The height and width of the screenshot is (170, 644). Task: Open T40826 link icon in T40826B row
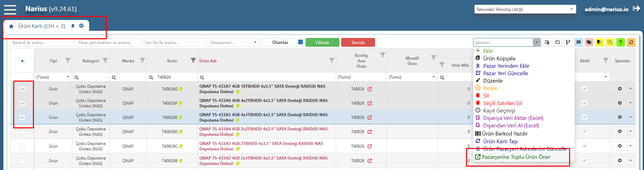coord(370,161)
